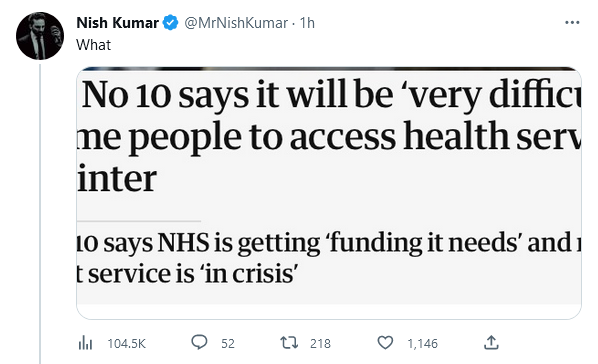Click the vertical thread connector line

40,214
